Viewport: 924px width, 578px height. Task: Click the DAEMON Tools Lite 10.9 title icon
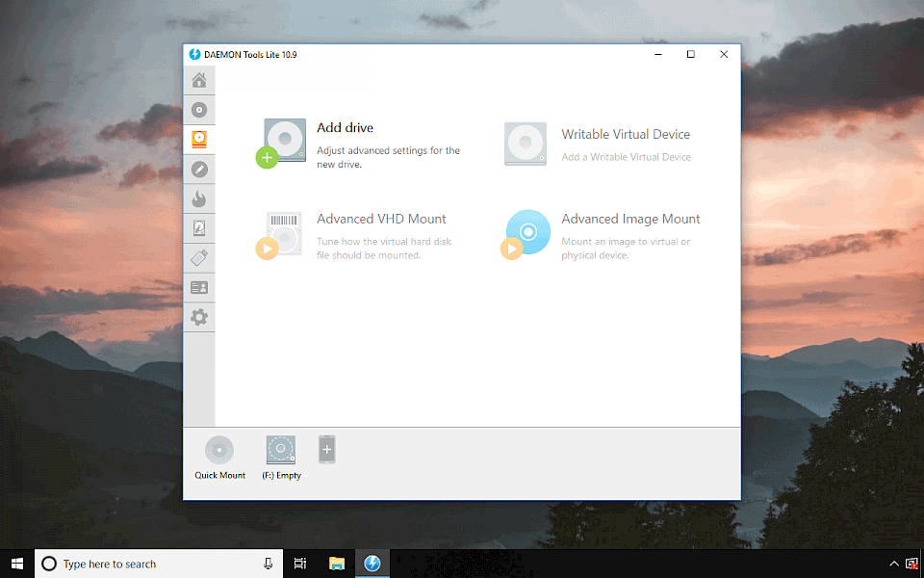[x=194, y=54]
